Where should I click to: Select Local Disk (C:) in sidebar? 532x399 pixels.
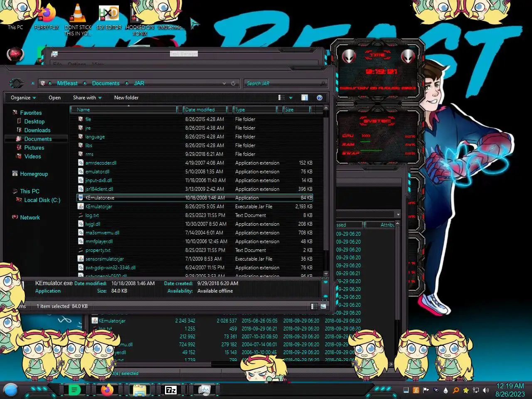point(42,200)
